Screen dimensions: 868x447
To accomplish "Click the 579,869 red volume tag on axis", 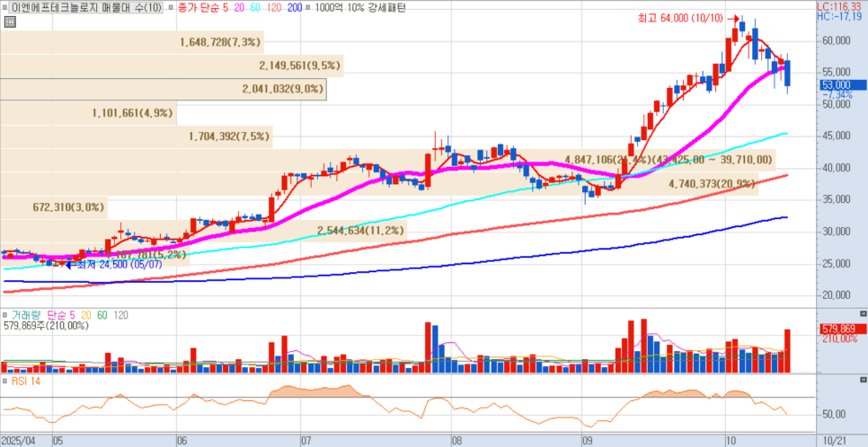I will (x=842, y=329).
